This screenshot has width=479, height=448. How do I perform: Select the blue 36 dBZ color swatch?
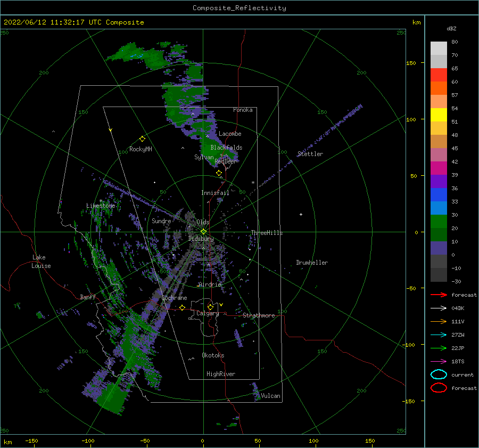439,195
